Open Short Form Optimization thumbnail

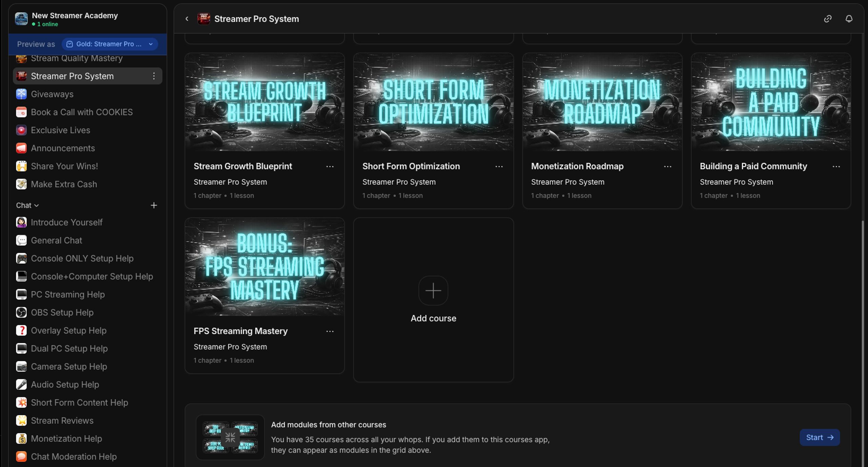coord(433,102)
